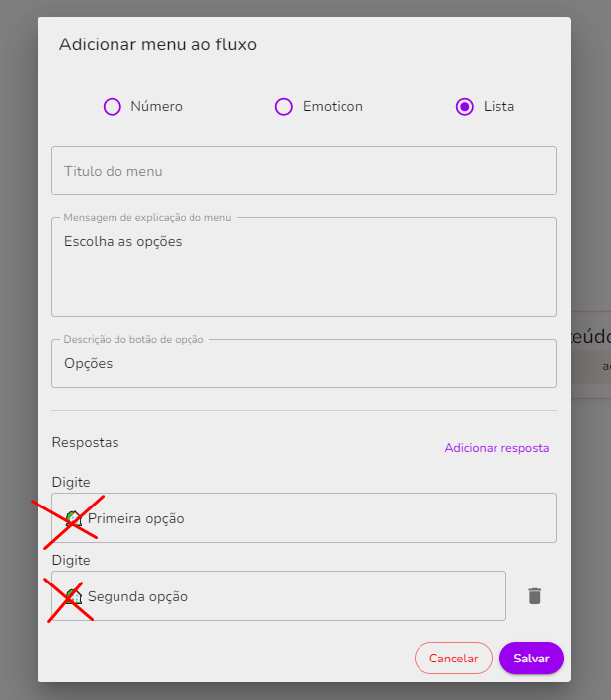Click the Titulo do menu input field
This screenshot has height=700, width=611.
[304, 171]
